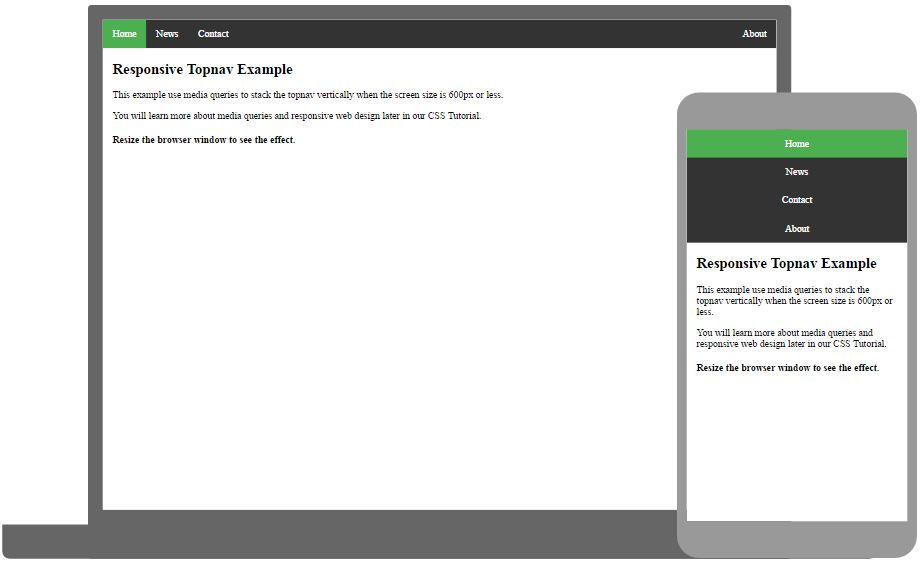This screenshot has width=920, height=562.
Task: Tap the green Home item on the phone
Action: click(x=796, y=144)
